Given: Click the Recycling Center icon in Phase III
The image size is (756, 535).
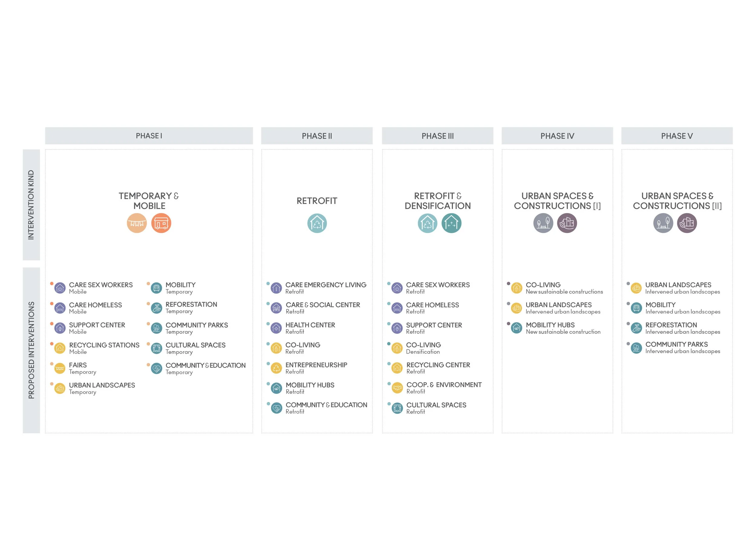Looking at the screenshot, I should (x=397, y=368).
